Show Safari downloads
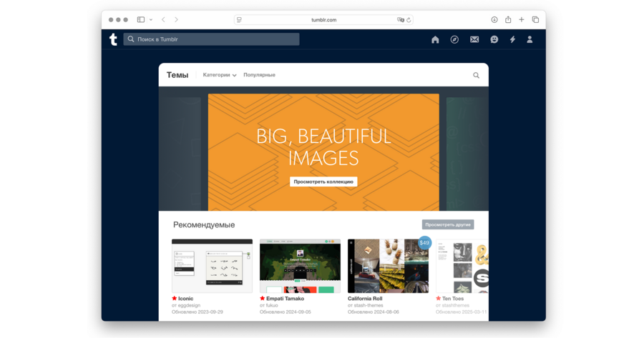The height and width of the screenshot is (338, 644). (x=494, y=20)
